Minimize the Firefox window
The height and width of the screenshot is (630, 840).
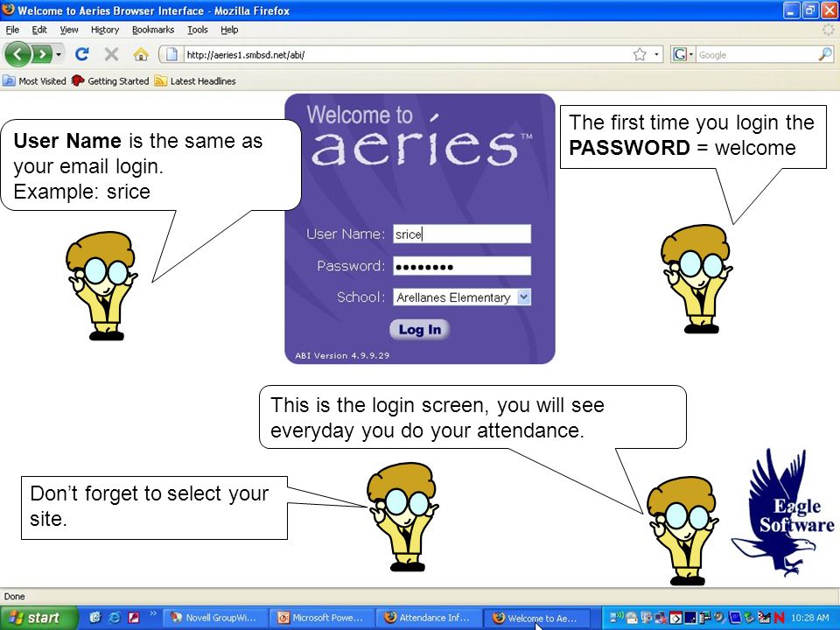(791, 10)
